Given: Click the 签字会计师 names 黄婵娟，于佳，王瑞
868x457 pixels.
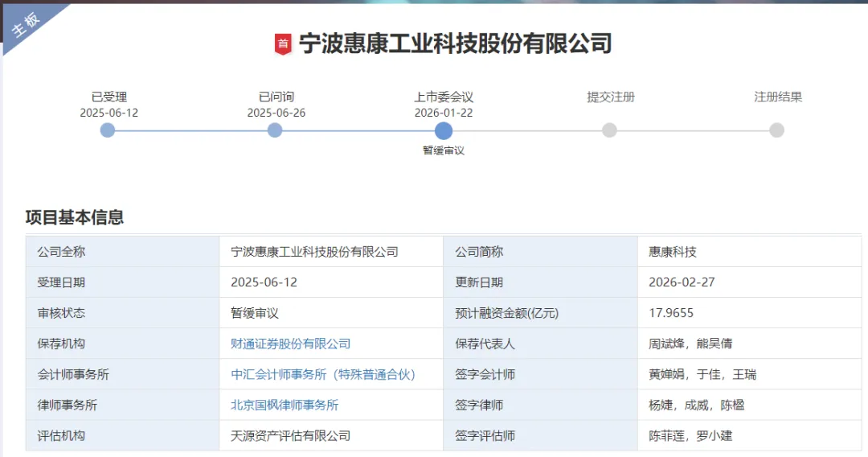Looking at the screenshot, I should click(x=702, y=374).
